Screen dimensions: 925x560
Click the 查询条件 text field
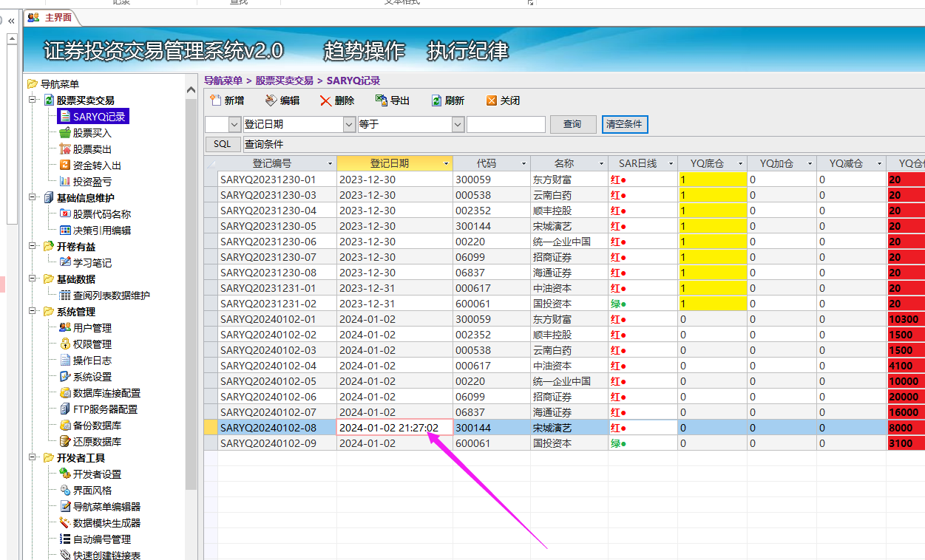[583, 144]
